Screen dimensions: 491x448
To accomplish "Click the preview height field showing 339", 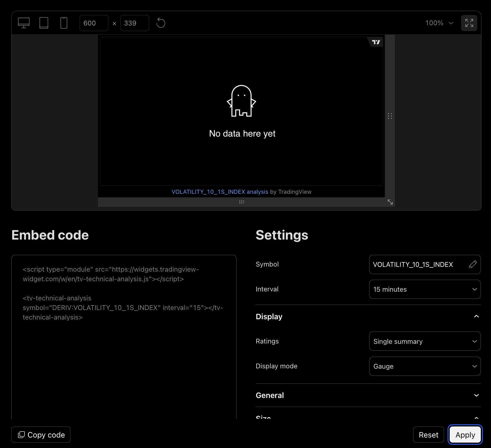I will (x=135, y=23).
